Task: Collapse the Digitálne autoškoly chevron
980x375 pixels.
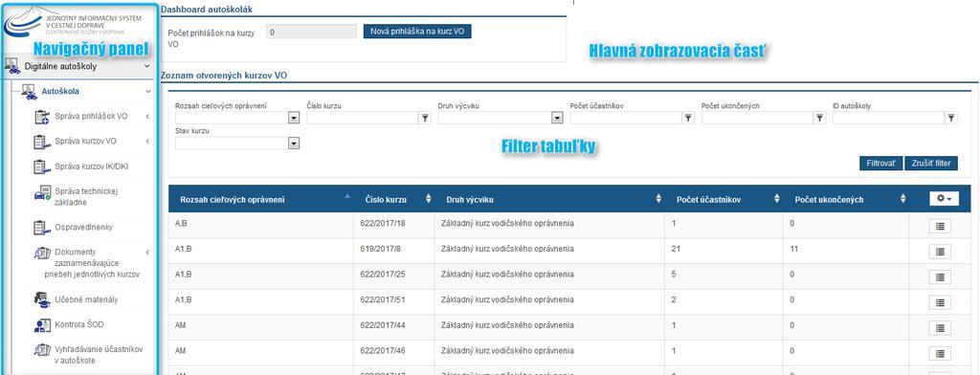Action: tap(146, 66)
